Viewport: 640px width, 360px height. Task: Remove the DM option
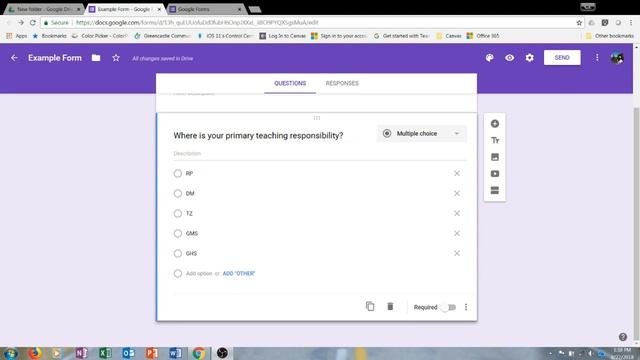(x=457, y=193)
